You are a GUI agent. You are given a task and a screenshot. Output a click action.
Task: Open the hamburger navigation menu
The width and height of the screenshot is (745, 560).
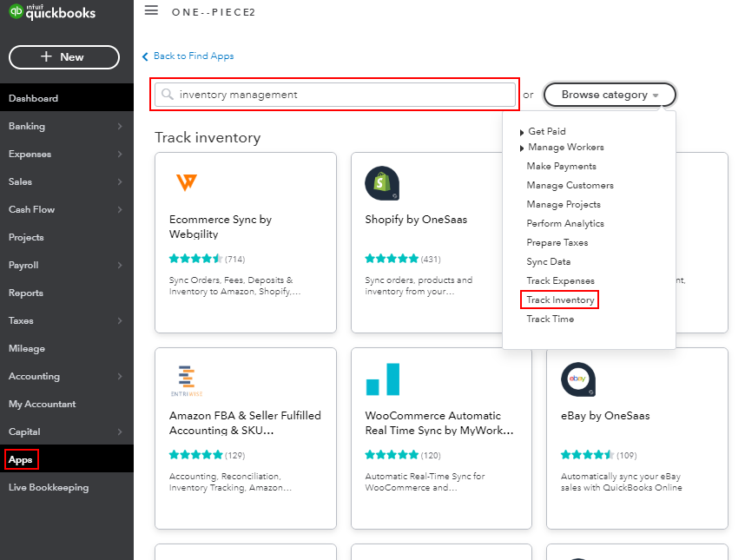point(152,11)
